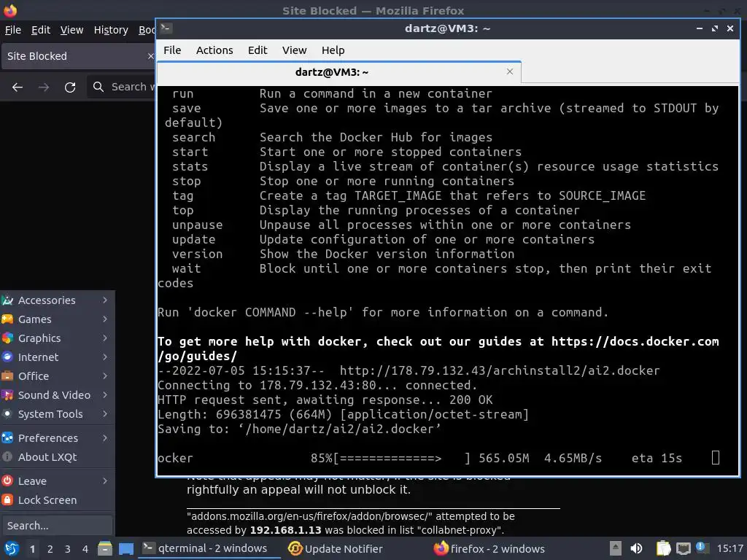Switch to virtual desktop 1
Viewport: 747px width, 560px height.
click(x=32, y=549)
